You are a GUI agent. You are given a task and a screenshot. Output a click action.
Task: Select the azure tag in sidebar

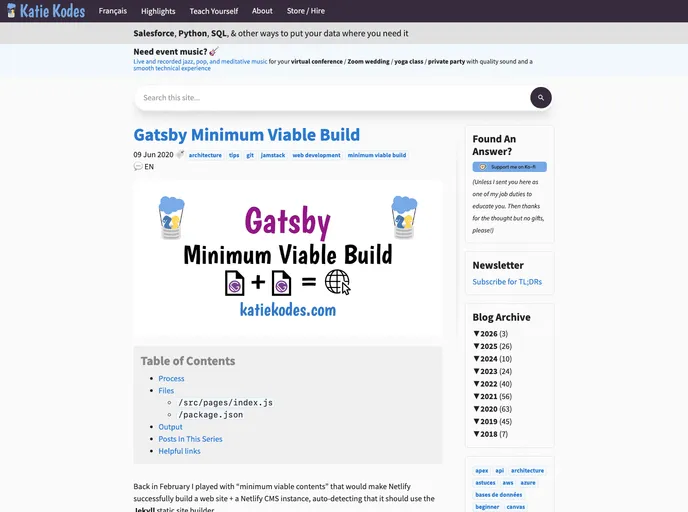click(x=528, y=483)
